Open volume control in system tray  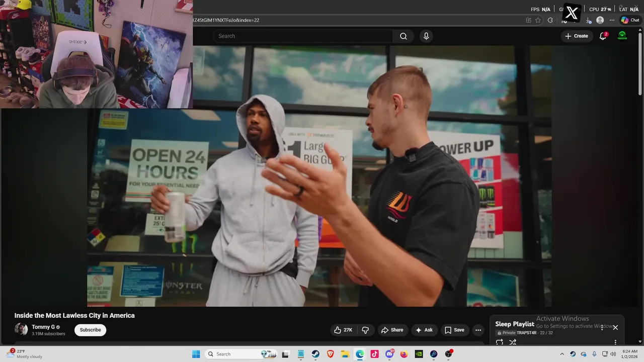tap(613, 354)
